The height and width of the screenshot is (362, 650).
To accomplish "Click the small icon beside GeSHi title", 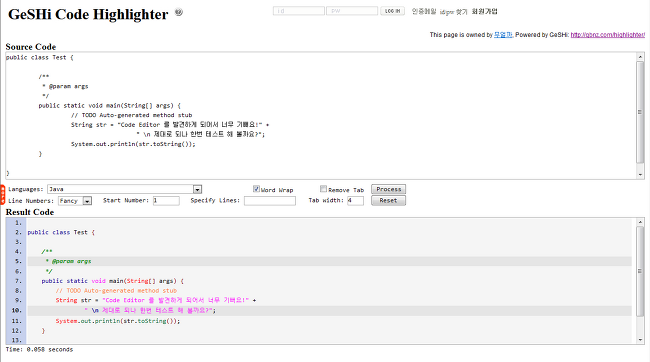I will point(179,12).
